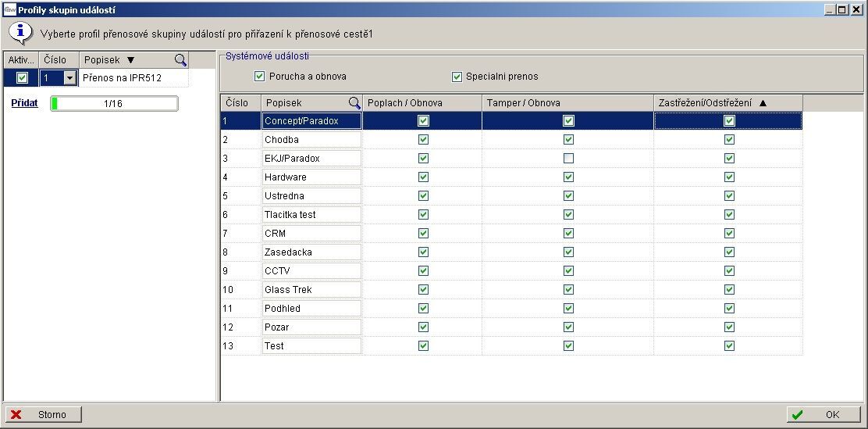Image resolution: width=868 pixels, height=429 pixels.
Task: Click the search magnifier in events Popisek column
Action: pos(354,103)
